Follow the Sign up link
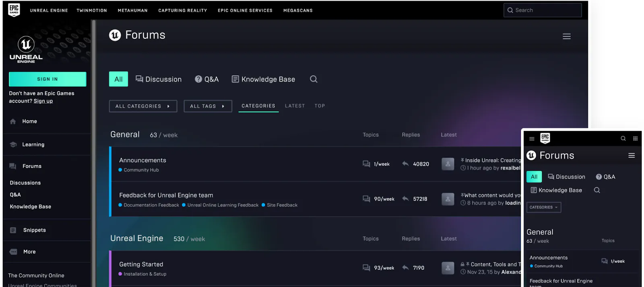 point(43,101)
